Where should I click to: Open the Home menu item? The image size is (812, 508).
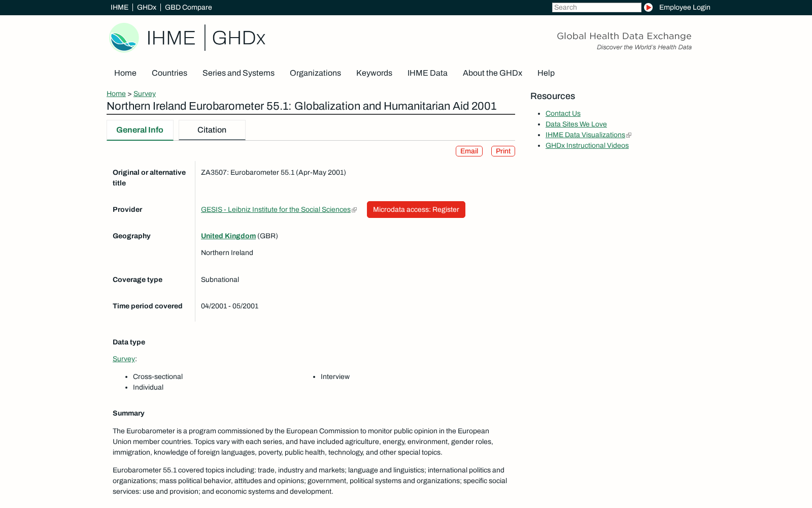125,73
